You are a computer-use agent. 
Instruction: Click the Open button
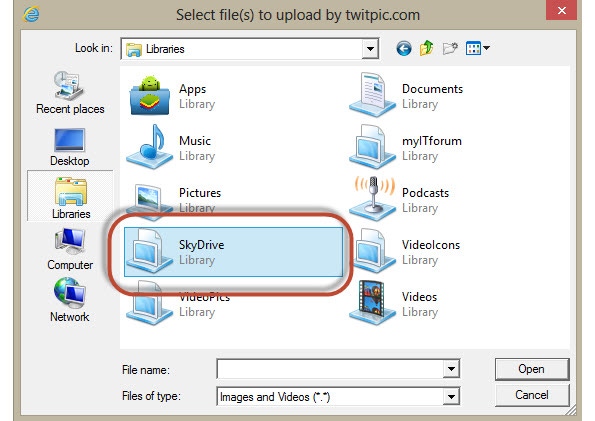point(532,369)
